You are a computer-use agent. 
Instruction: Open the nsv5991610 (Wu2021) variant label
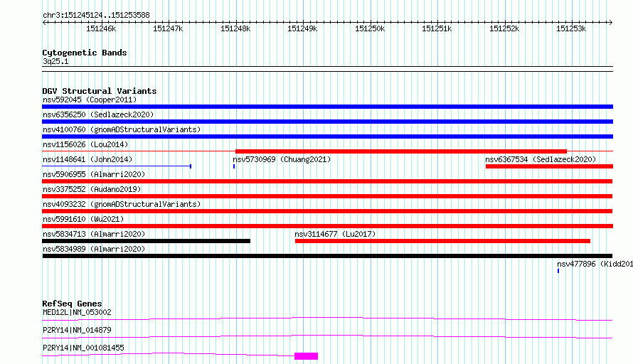tap(83, 219)
